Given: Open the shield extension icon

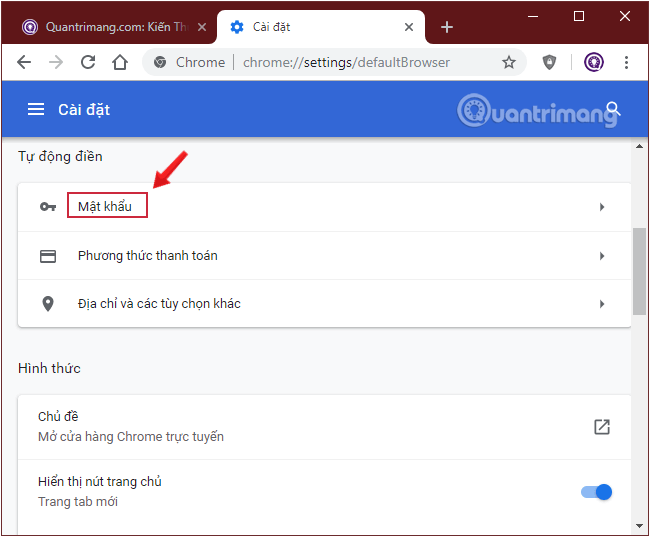Looking at the screenshot, I should click(549, 62).
